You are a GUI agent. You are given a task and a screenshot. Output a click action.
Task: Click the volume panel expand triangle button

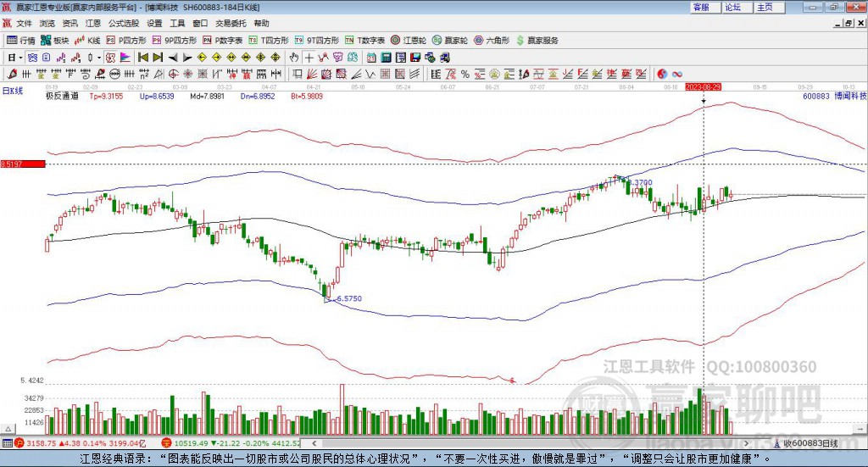[x=8, y=429]
